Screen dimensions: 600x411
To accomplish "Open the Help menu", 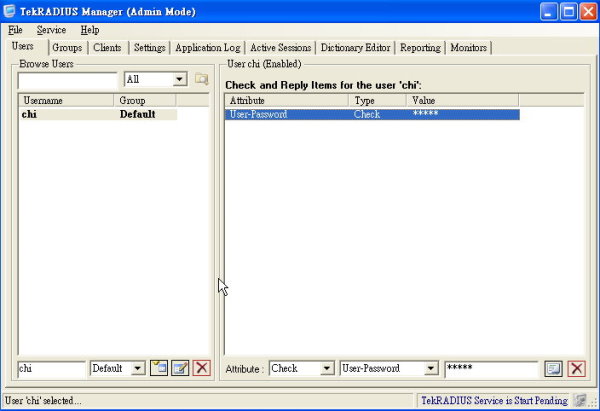I will 90,30.
